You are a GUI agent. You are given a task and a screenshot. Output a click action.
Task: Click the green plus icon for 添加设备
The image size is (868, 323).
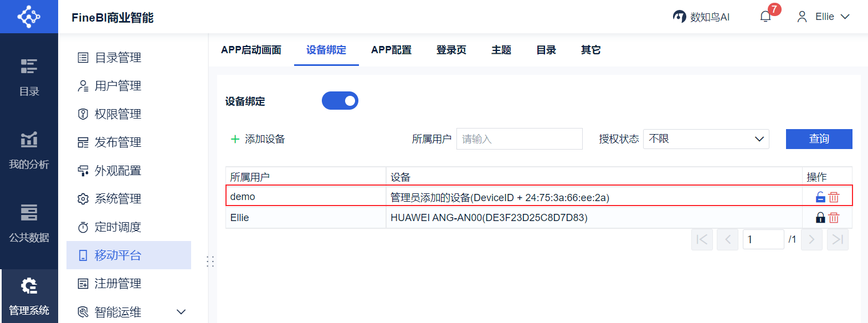coord(235,139)
